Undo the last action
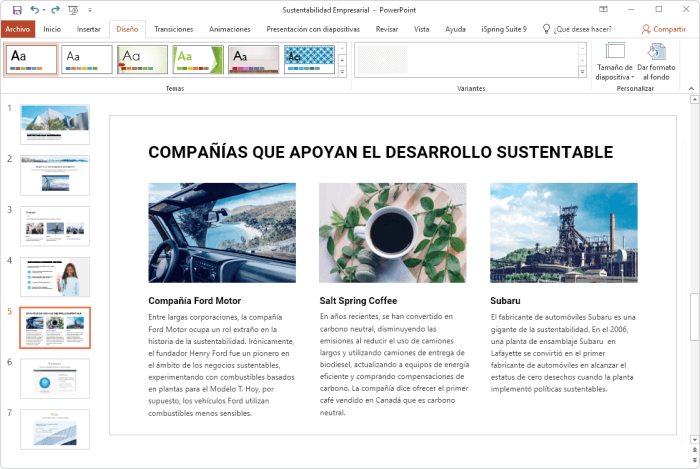Viewport: 700px width, 469px height. (x=34, y=9)
